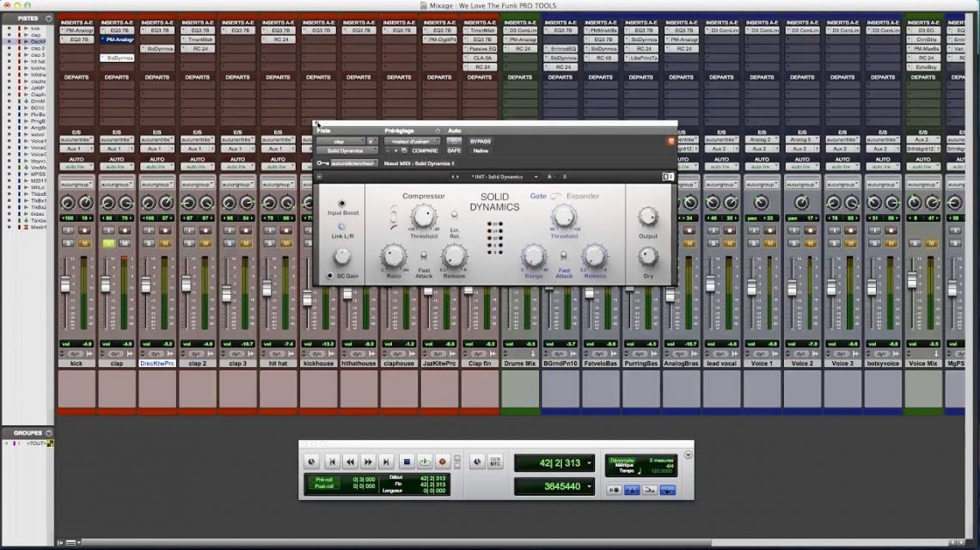
Task: Click the red plugin target icon
Action: (671, 141)
